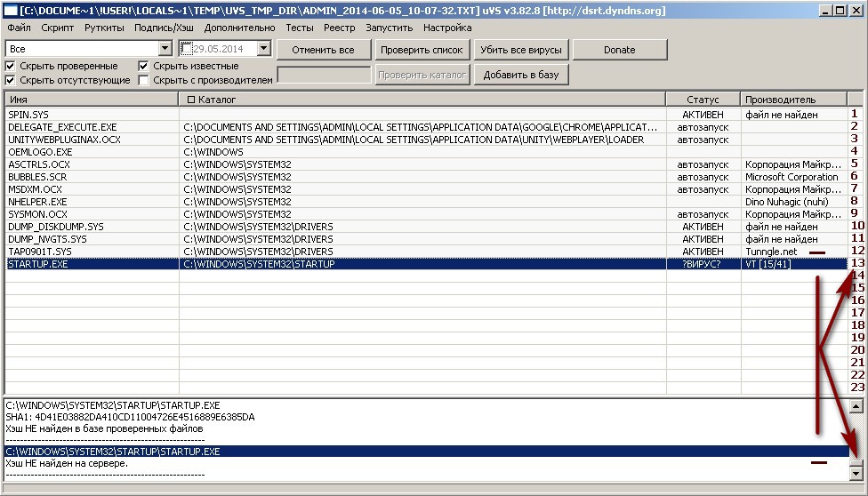Click the Добавить в базу button
The width and height of the screenshot is (868, 496).
521,75
